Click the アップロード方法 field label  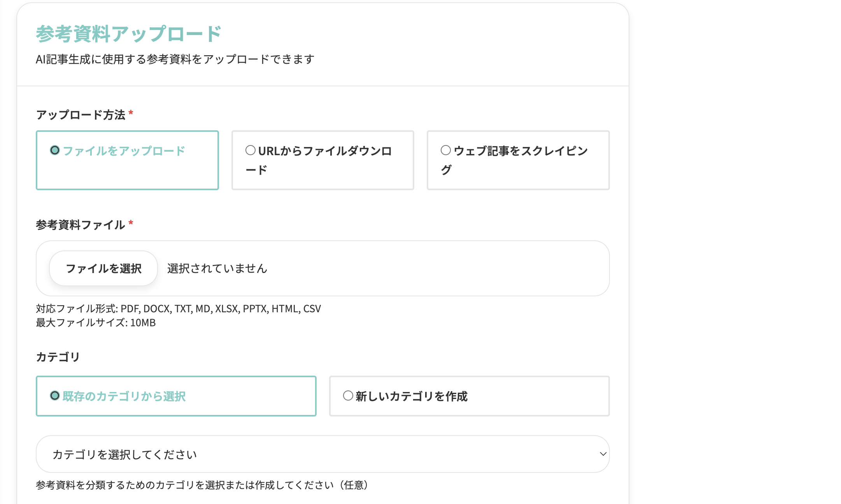tap(81, 115)
